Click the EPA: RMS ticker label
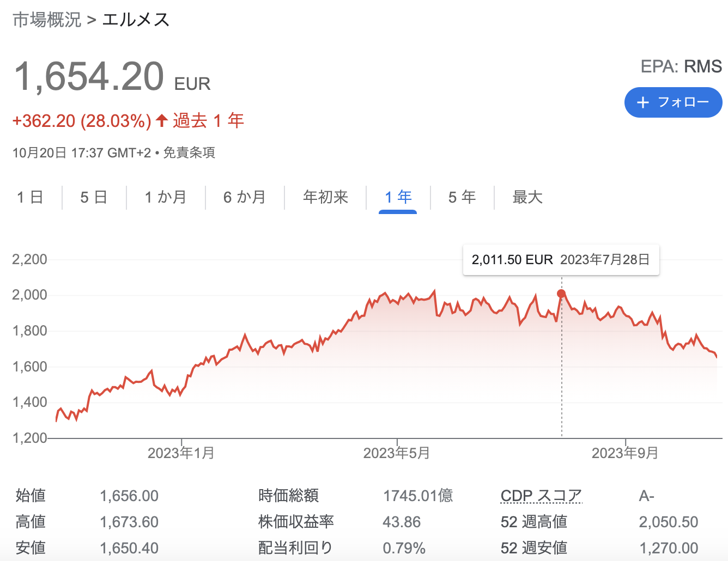 tap(681, 66)
